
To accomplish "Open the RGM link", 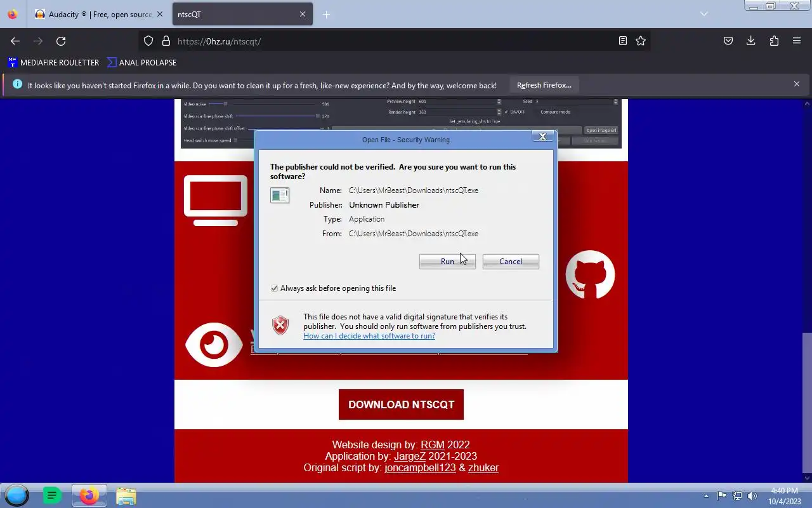I will (x=433, y=444).
